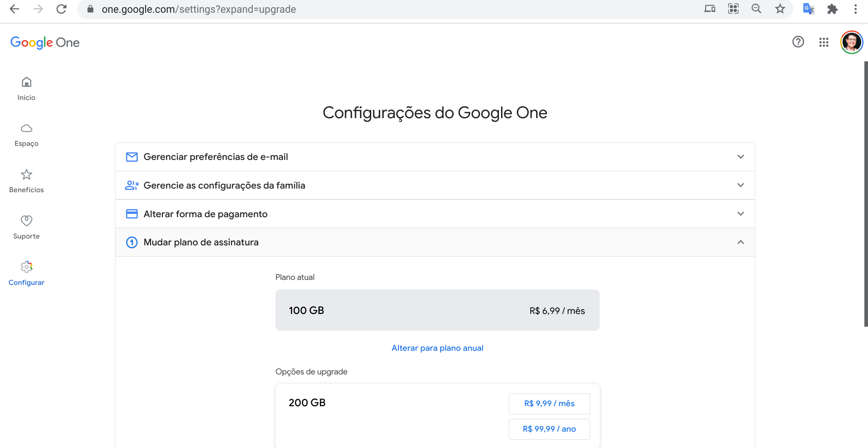868x448 pixels.
Task: Click the current 100 GB plan card
Action: point(437,310)
